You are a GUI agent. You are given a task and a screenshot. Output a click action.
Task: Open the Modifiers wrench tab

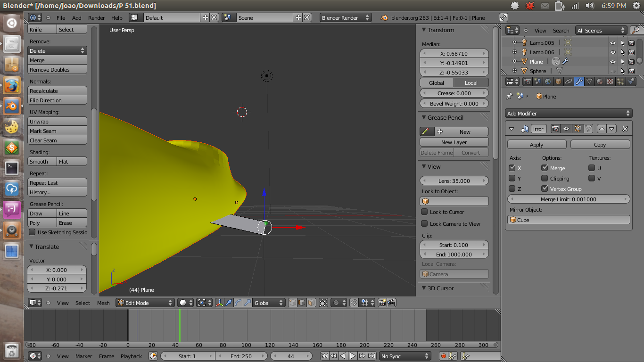[x=579, y=82]
